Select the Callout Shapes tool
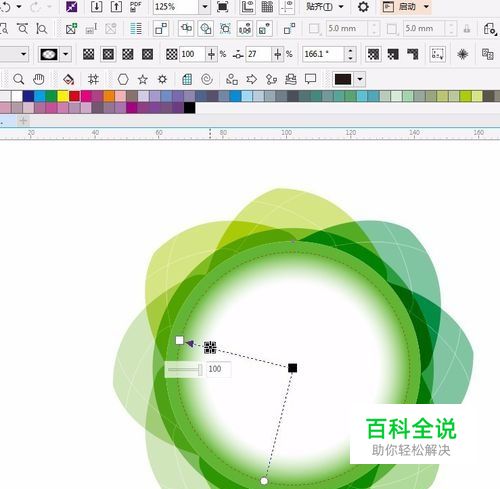Screen dimensions: 500x489 point(310,79)
